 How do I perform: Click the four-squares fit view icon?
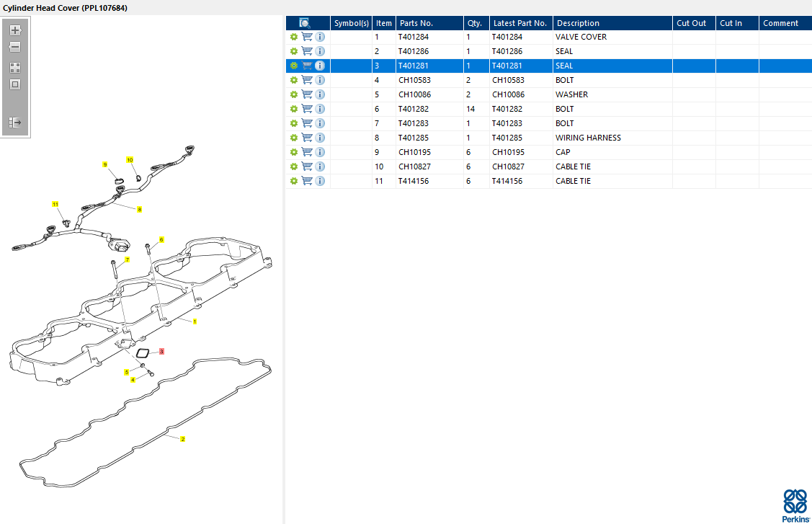15,67
